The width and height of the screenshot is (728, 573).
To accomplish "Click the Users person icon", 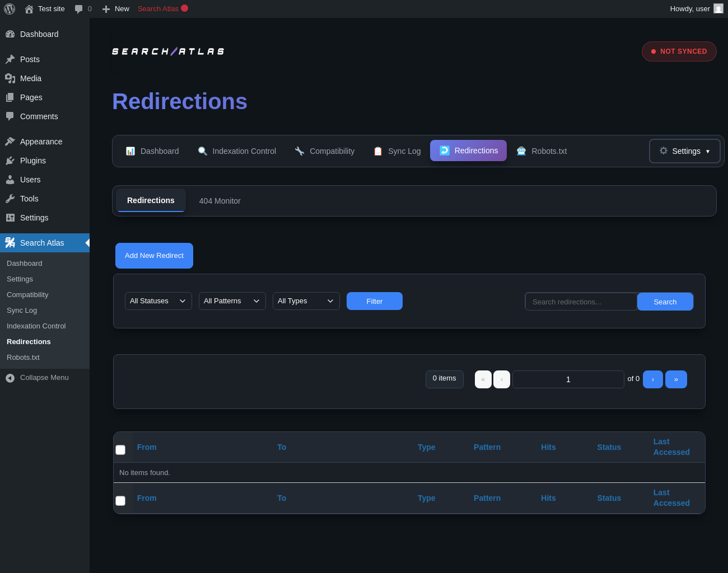I will [10, 180].
